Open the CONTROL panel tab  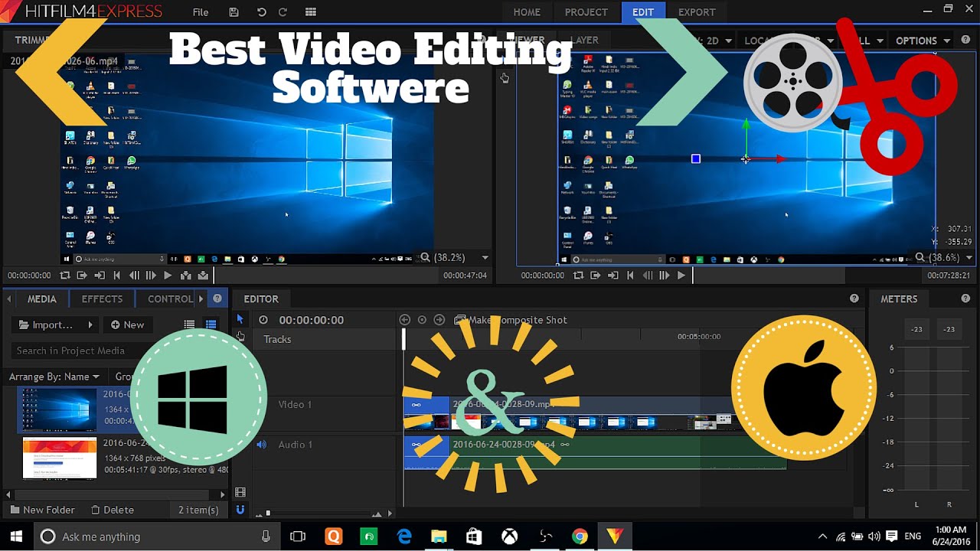(x=170, y=298)
